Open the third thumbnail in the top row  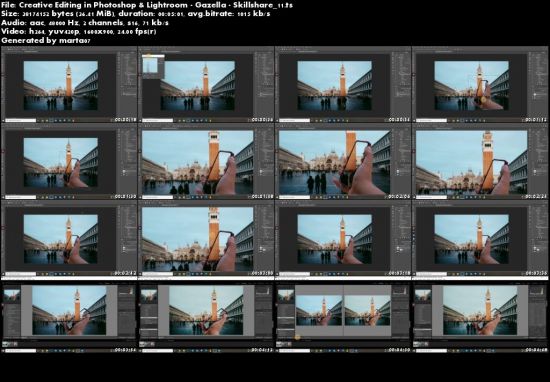[343, 85]
